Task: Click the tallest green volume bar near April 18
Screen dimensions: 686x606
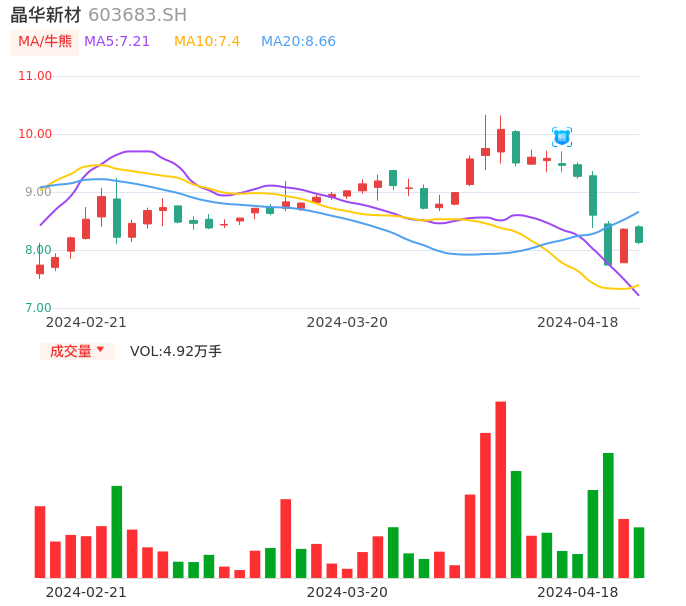Action: point(608,515)
